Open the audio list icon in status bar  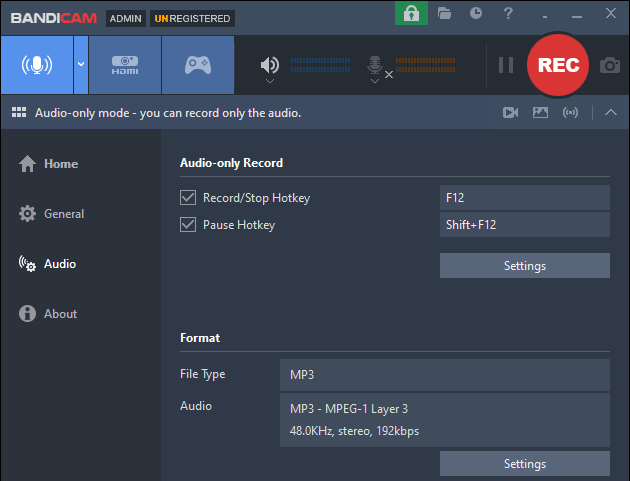pyautogui.click(x=571, y=113)
